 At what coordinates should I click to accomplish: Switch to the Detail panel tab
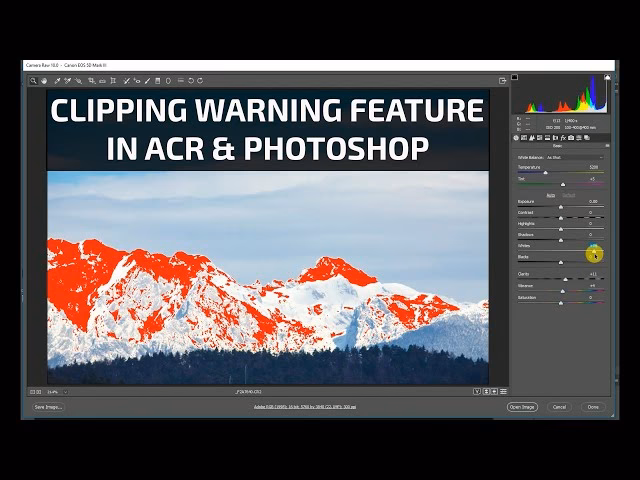pos(532,138)
